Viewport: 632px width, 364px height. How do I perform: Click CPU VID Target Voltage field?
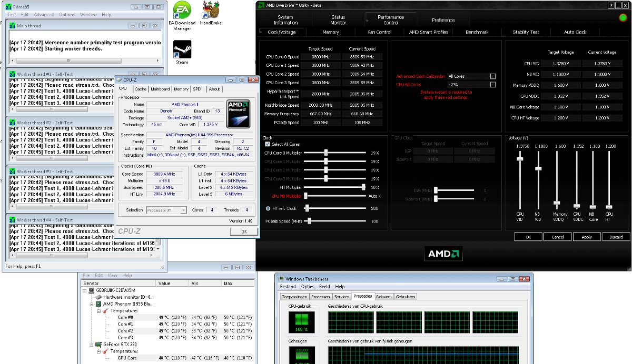[560, 64]
